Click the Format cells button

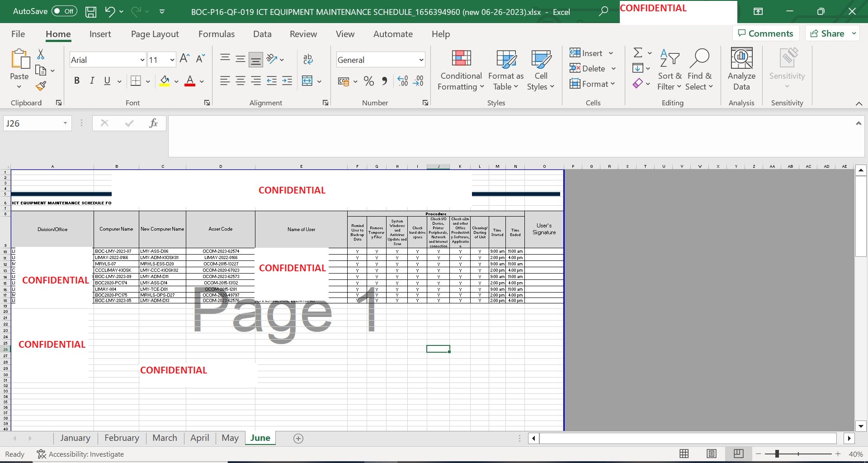coord(592,84)
